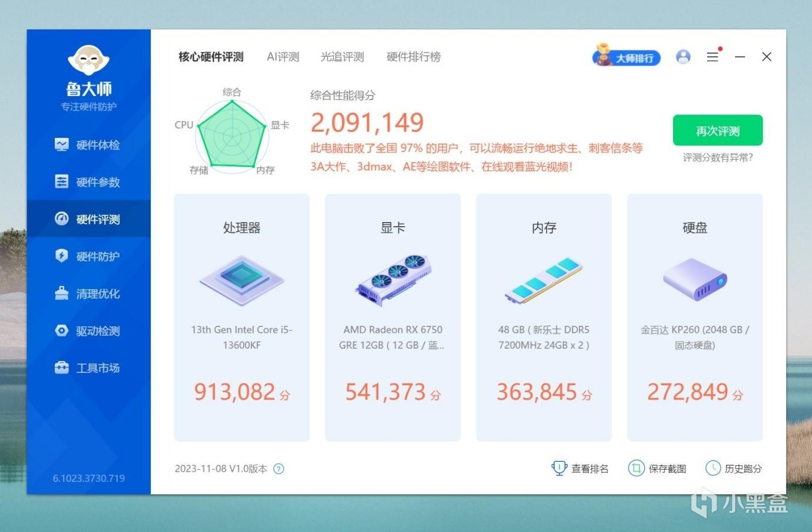The width and height of the screenshot is (812, 532).
Task: Click the 金百达 KP260 disk text
Action: 695,338
